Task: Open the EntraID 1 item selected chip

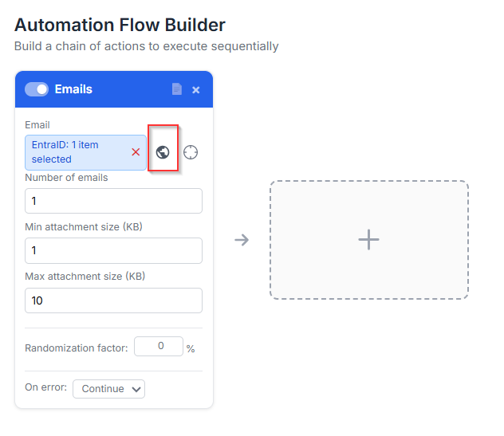Action: point(76,152)
